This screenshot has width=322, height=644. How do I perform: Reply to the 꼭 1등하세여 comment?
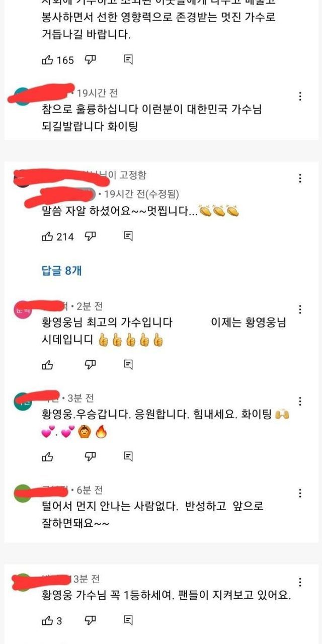coord(128,620)
